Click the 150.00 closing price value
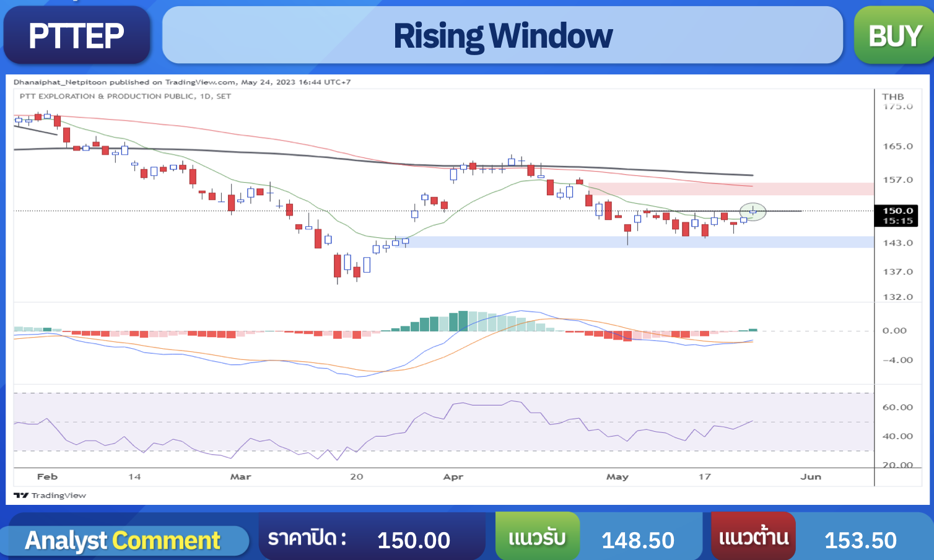This screenshot has height=560, width=934. (414, 540)
